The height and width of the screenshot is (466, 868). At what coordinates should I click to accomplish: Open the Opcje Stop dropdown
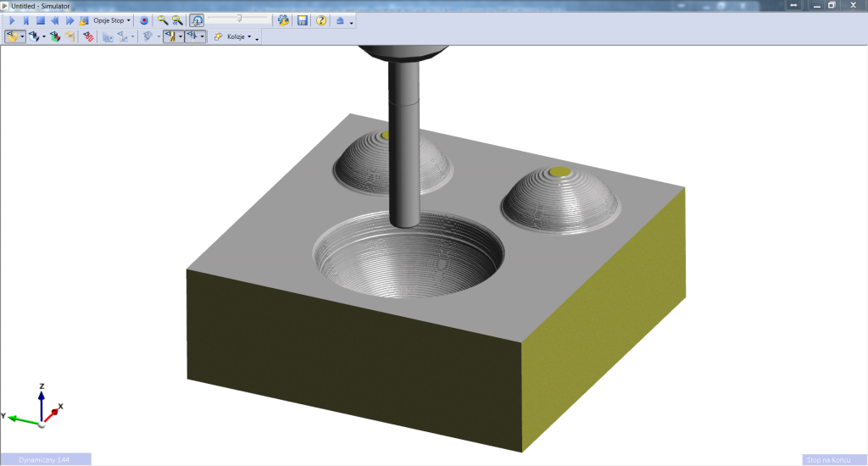point(111,20)
